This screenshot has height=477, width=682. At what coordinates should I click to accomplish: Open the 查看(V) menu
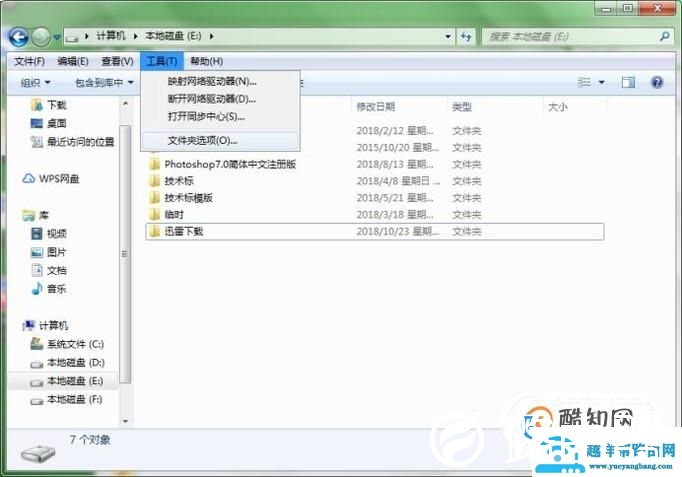[117, 61]
